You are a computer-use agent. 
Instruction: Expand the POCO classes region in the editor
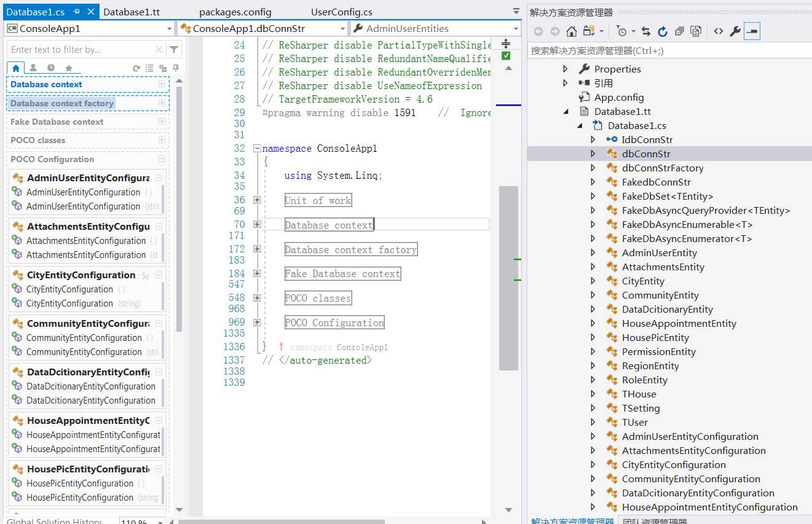(257, 298)
